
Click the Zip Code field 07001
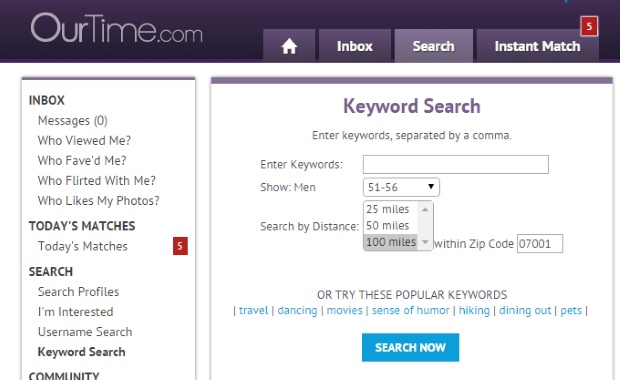[540, 244]
